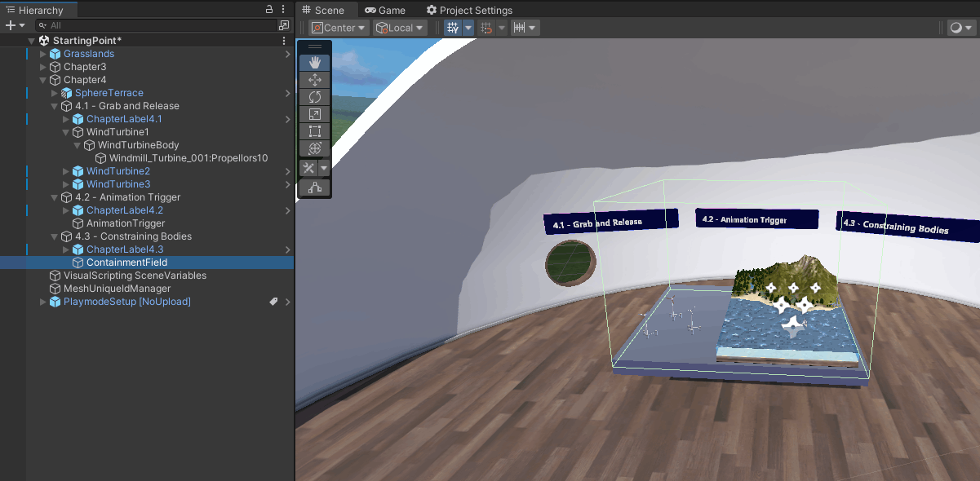Select the Scale tool
Screen dimensions: 980x481
click(314, 114)
